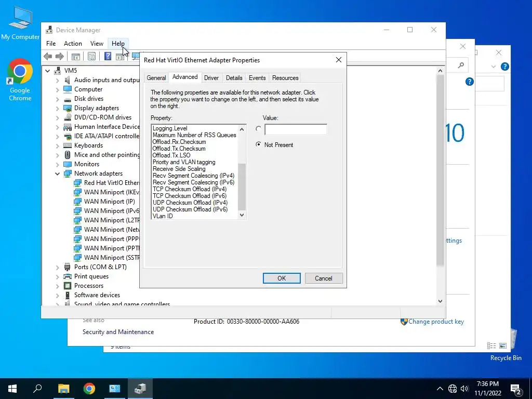The height and width of the screenshot is (399, 532).
Task: Click the Mice and other pointing devices icon
Action: coord(68,155)
